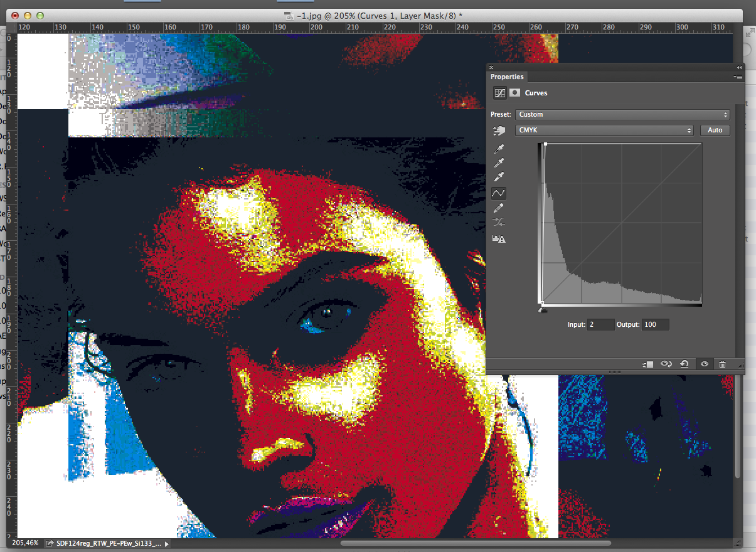Click the horizontal scrollbar thumb at the window bottom

pos(476,543)
